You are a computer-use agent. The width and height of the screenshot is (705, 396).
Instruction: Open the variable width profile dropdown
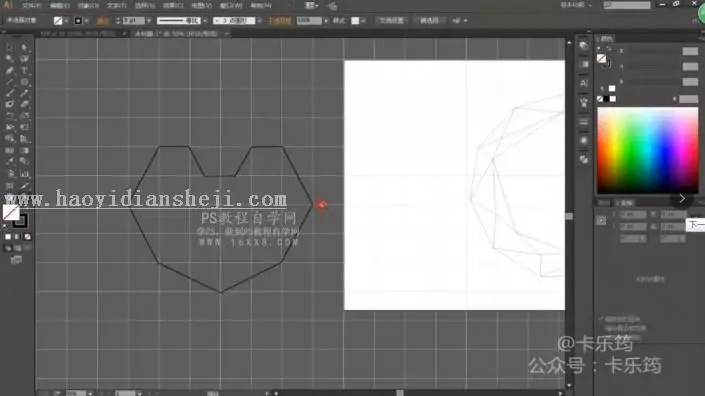205,21
